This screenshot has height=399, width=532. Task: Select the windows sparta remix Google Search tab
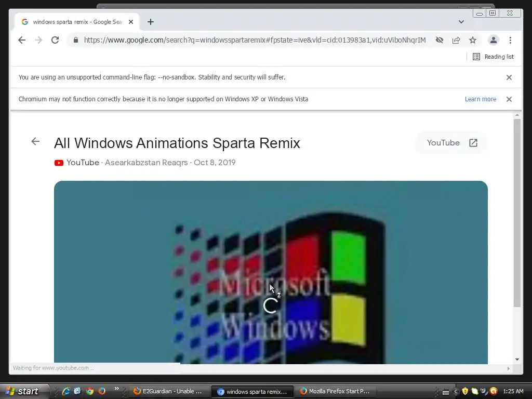pos(77,22)
